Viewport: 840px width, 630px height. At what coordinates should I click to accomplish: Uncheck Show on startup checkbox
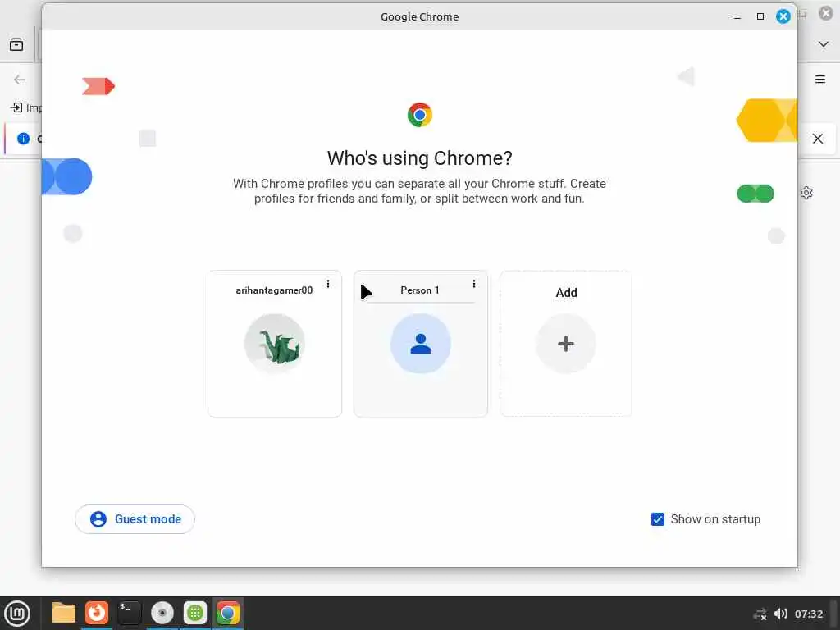[658, 519]
